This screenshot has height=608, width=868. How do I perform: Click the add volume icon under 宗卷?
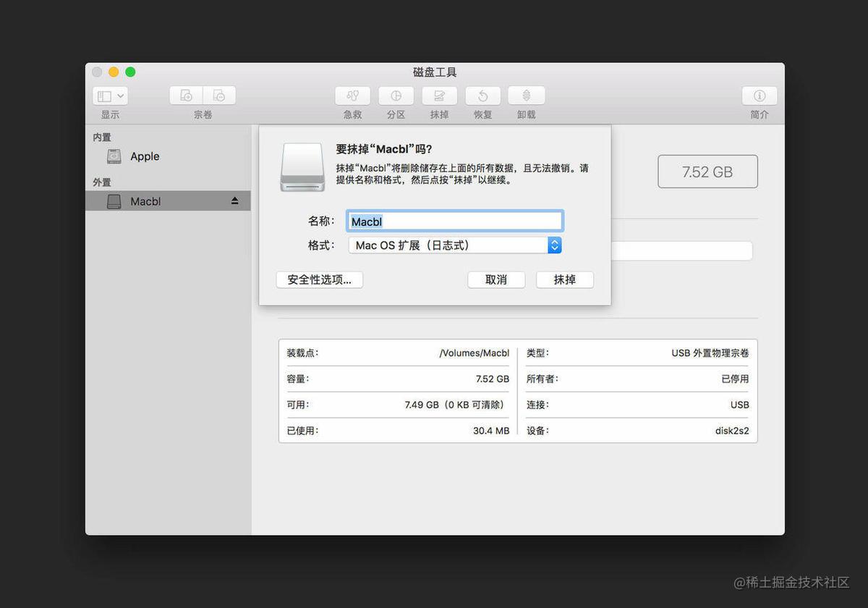[x=185, y=95]
